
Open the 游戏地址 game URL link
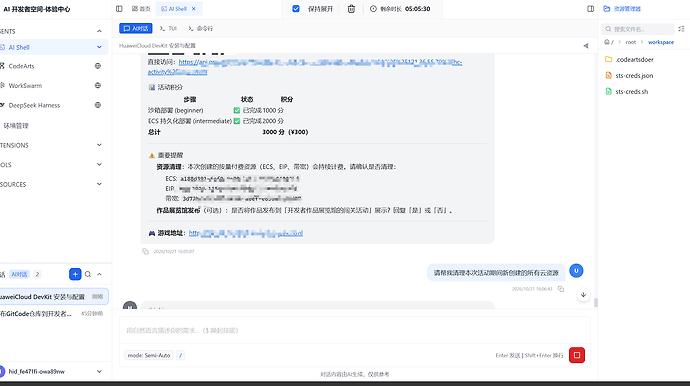click(246, 233)
